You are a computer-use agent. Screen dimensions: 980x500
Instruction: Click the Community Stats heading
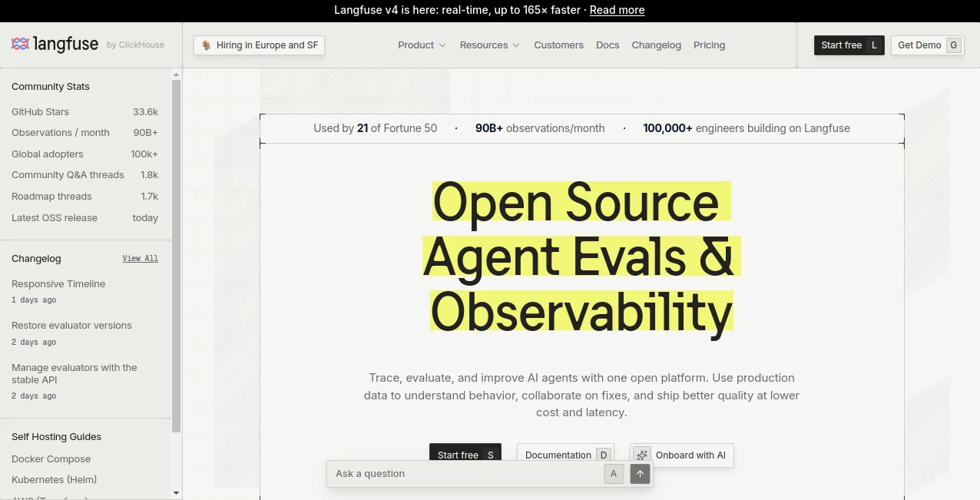point(51,87)
